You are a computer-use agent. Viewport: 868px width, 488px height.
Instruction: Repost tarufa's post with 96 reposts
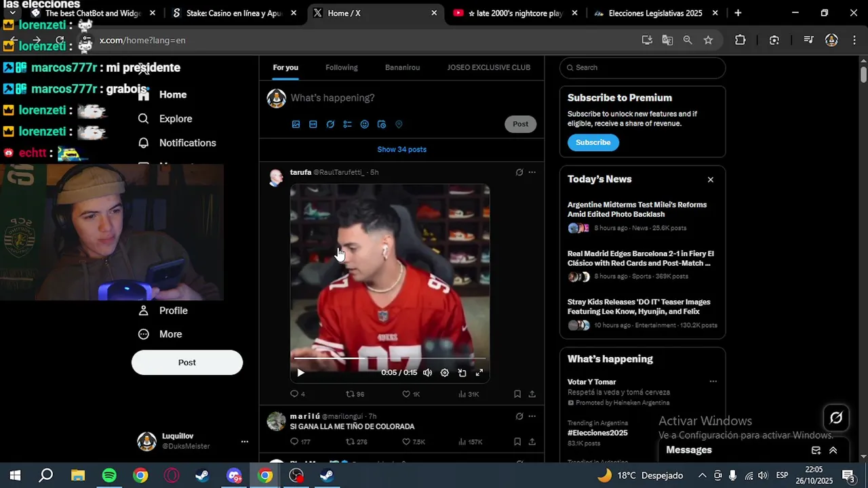355,394
